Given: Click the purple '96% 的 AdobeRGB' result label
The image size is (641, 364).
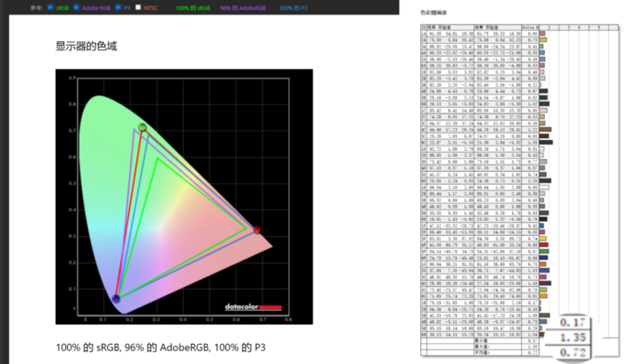Looking at the screenshot, I should point(243,7).
